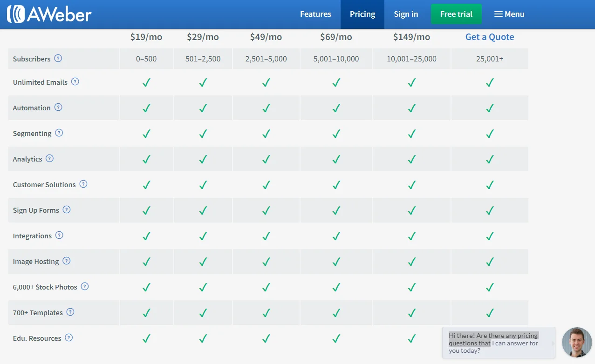Click the question mark beside Automation
This screenshot has width=595, height=364.
[x=58, y=108]
